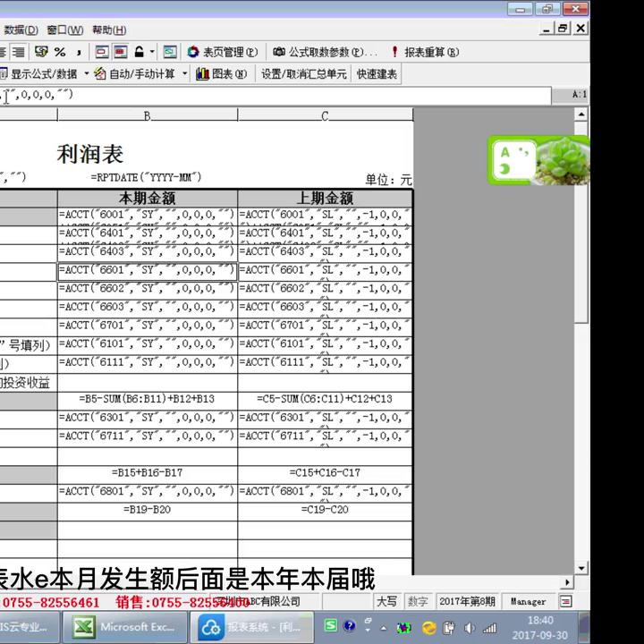Apply comma thousands separator style
Viewport: 644px width, 644px height.
pyautogui.click(x=79, y=52)
